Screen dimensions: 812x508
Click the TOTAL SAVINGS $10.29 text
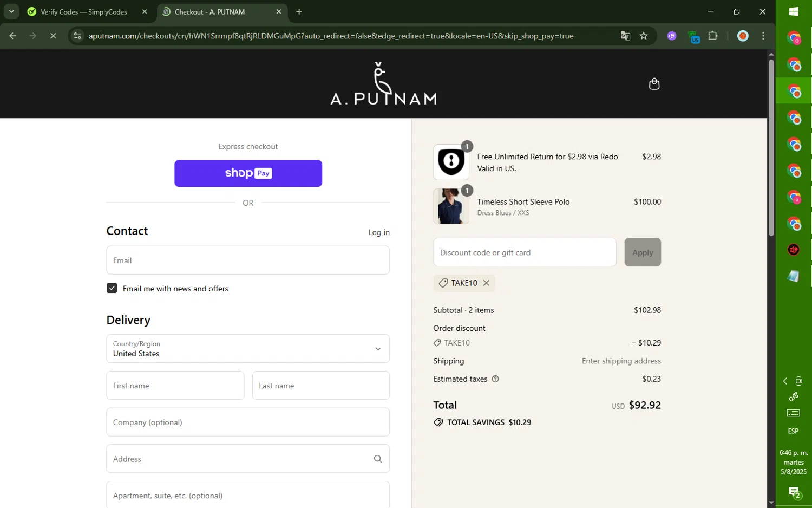[x=489, y=422]
